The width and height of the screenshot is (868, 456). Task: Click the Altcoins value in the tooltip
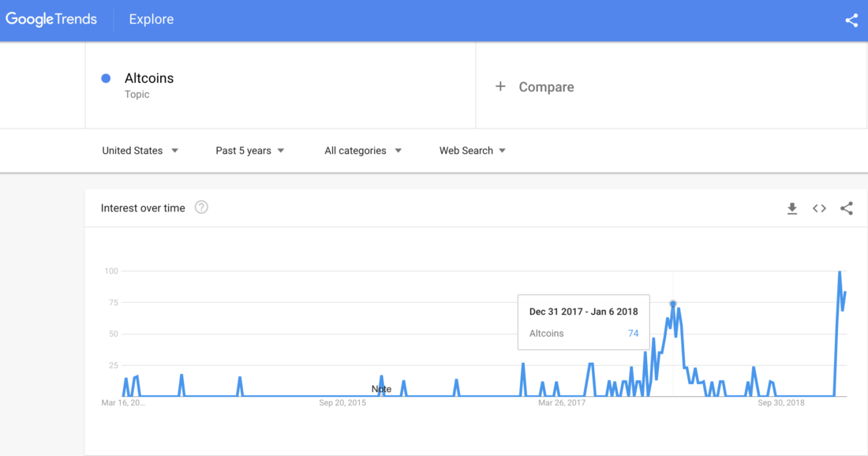[632, 333]
